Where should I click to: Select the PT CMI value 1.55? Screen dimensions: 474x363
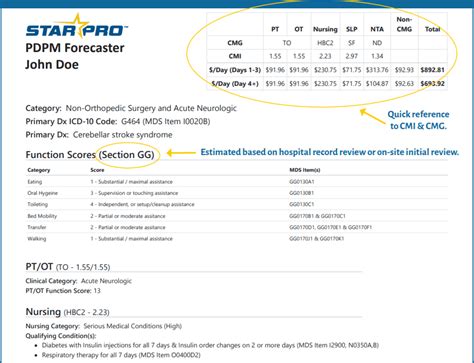[x=275, y=56]
